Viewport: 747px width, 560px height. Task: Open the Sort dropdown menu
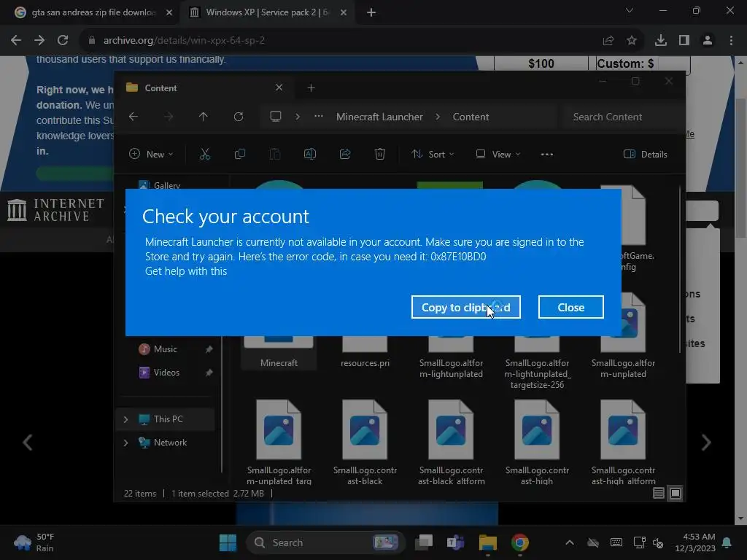[x=433, y=155]
